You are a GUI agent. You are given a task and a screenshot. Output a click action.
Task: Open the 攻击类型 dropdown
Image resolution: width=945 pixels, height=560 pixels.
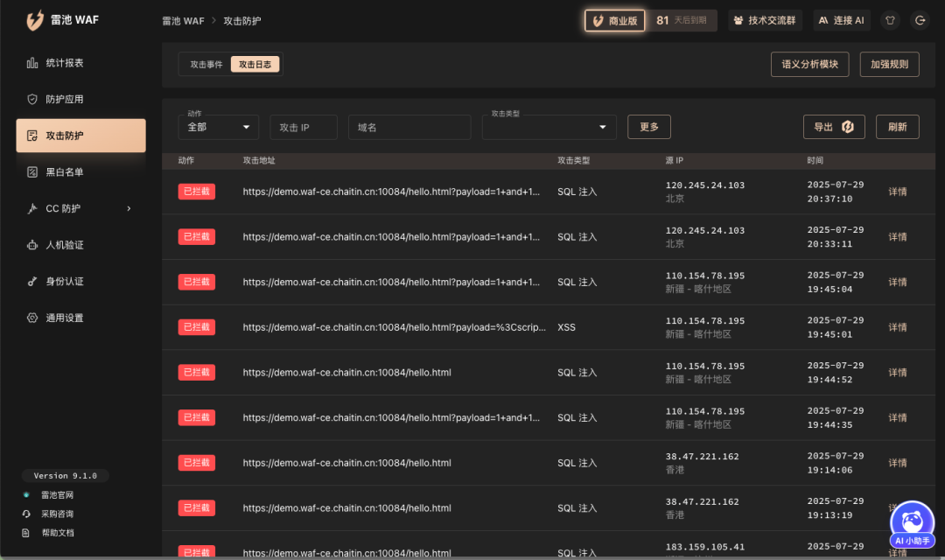[x=549, y=127]
